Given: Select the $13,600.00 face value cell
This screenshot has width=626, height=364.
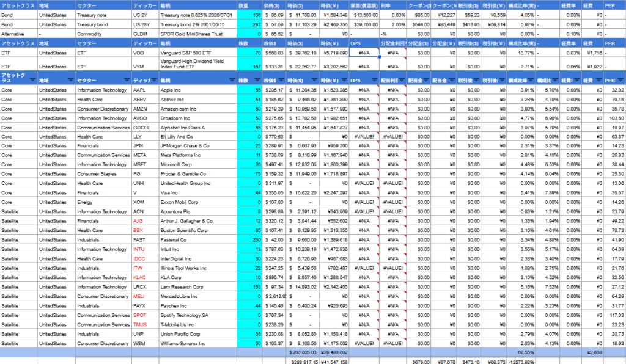Looking at the screenshot, I should pos(364,15).
